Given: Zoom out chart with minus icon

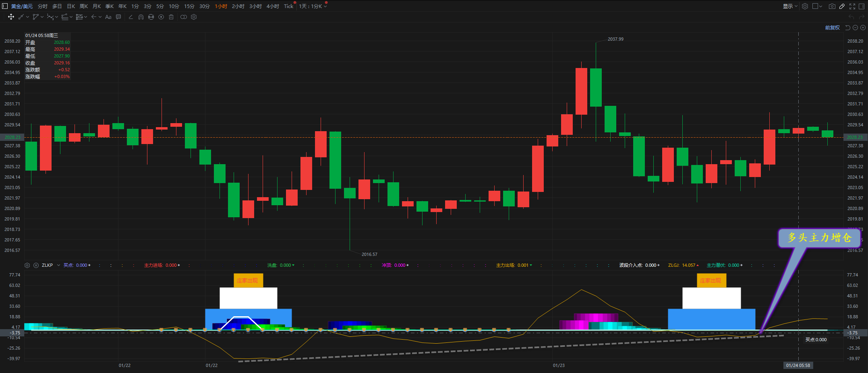Looking at the screenshot, I should [x=855, y=28].
